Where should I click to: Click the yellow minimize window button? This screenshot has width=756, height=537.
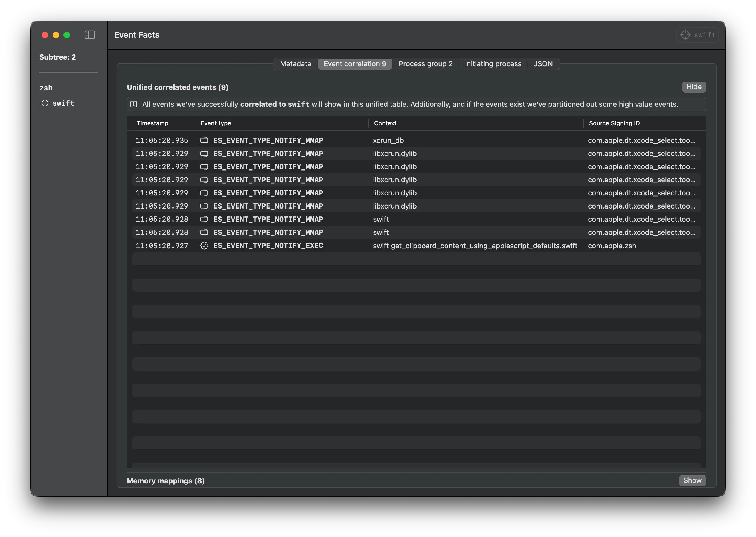pos(56,35)
